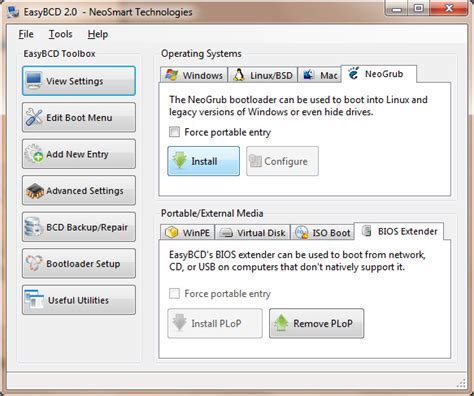Select the NeoGrub tab

tap(379, 74)
